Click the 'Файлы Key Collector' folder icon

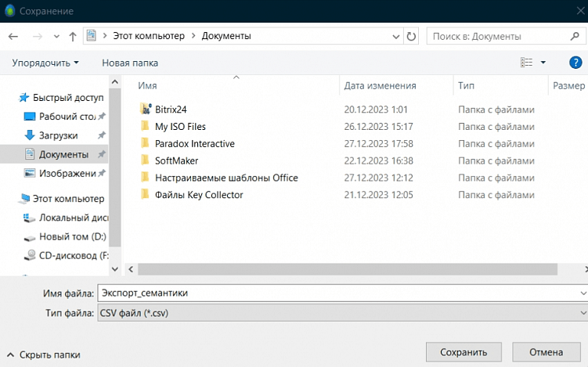(145, 194)
